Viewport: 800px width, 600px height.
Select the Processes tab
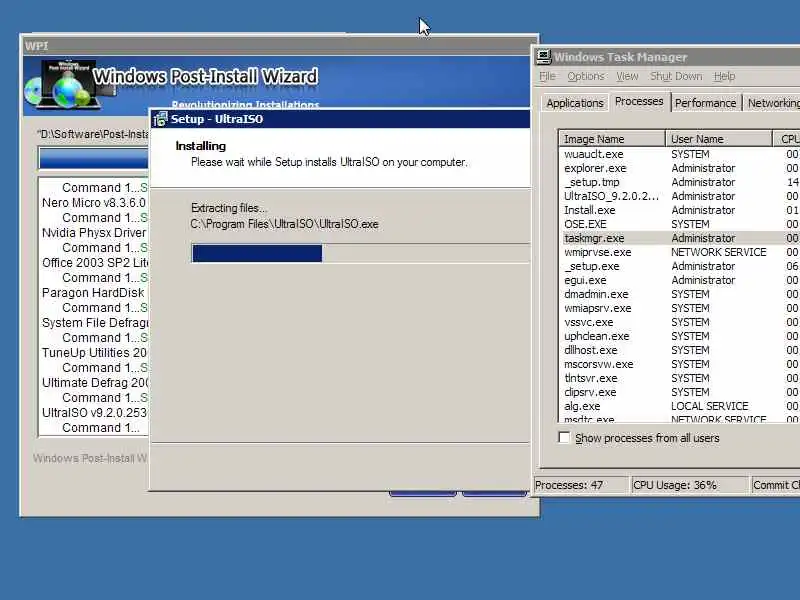[x=639, y=101]
